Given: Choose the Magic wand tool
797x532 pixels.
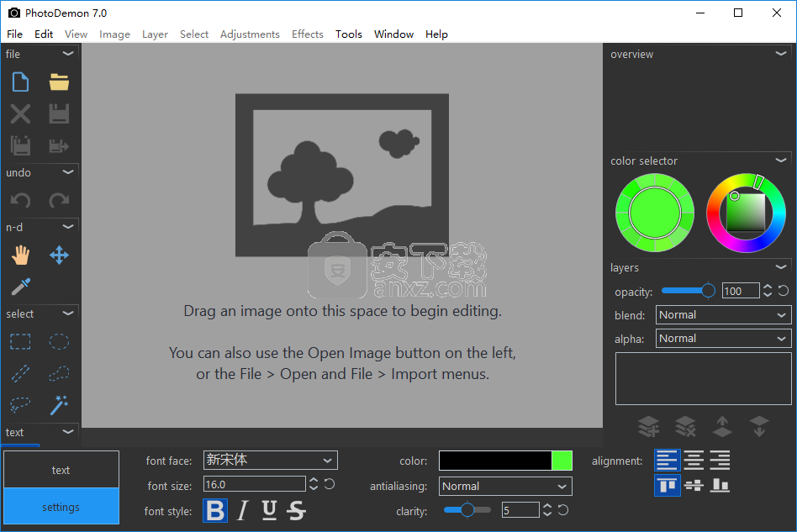Looking at the screenshot, I should coord(59,405).
